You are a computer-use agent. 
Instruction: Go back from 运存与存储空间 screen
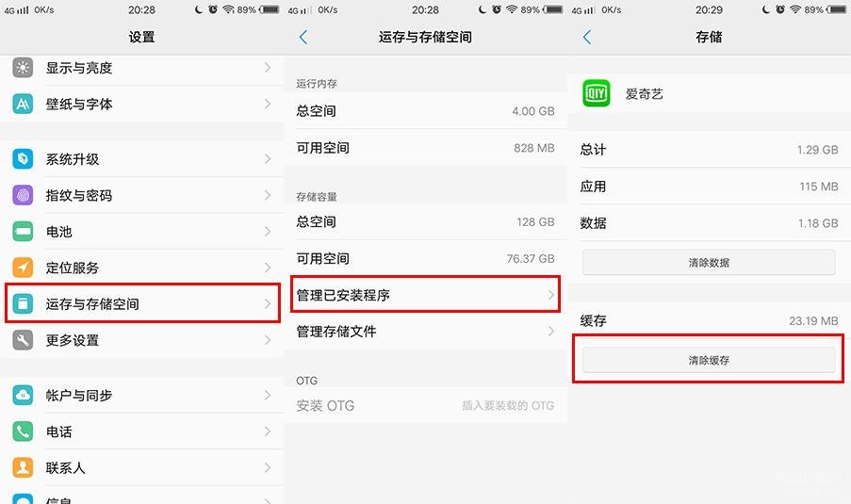[303, 37]
